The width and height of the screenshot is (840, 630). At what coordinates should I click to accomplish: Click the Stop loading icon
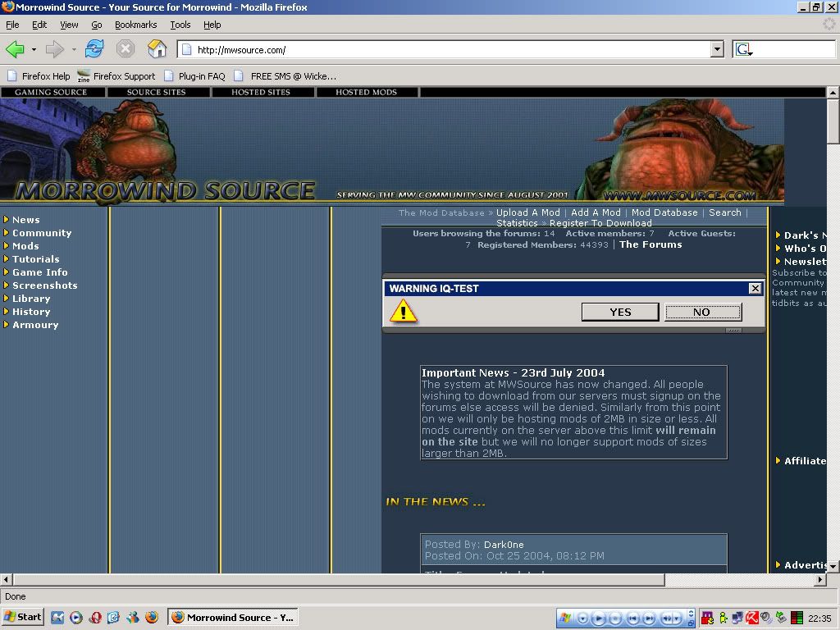coord(126,49)
